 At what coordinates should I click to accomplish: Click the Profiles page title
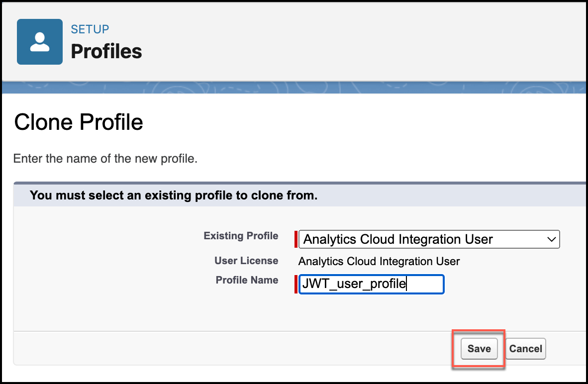(x=106, y=51)
